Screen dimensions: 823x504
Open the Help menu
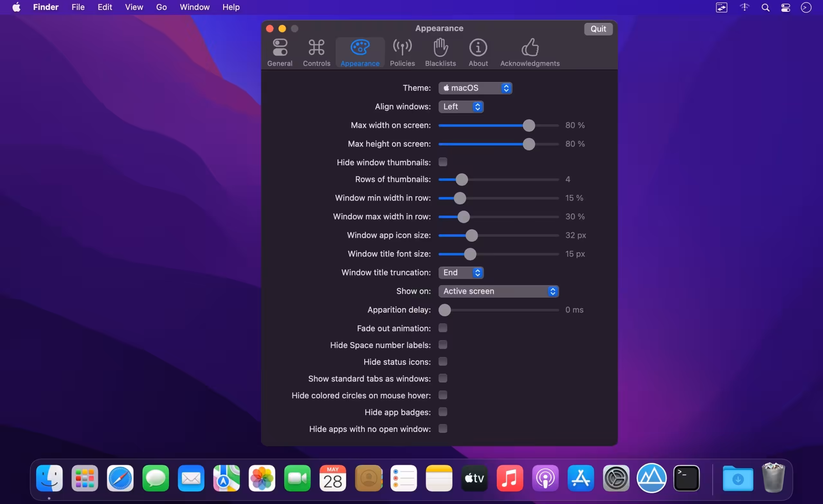coord(231,7)
